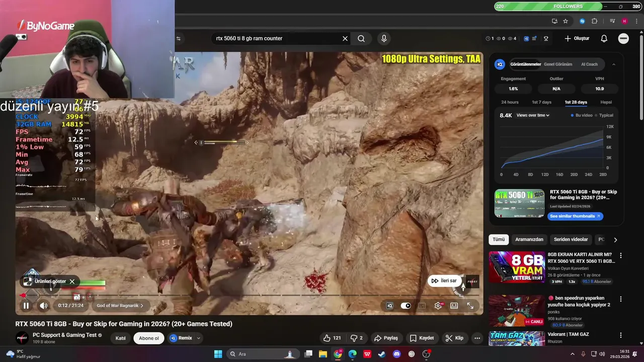The width and height of the screenshot is (644, 362).
Task: Open media controls icon in Chrome toolbar
Action: [612, 21]
